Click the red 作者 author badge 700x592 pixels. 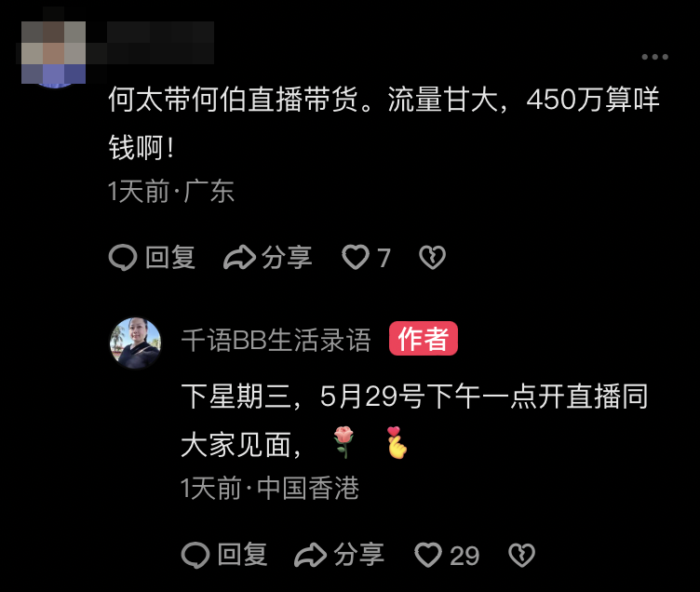(424, 339)
